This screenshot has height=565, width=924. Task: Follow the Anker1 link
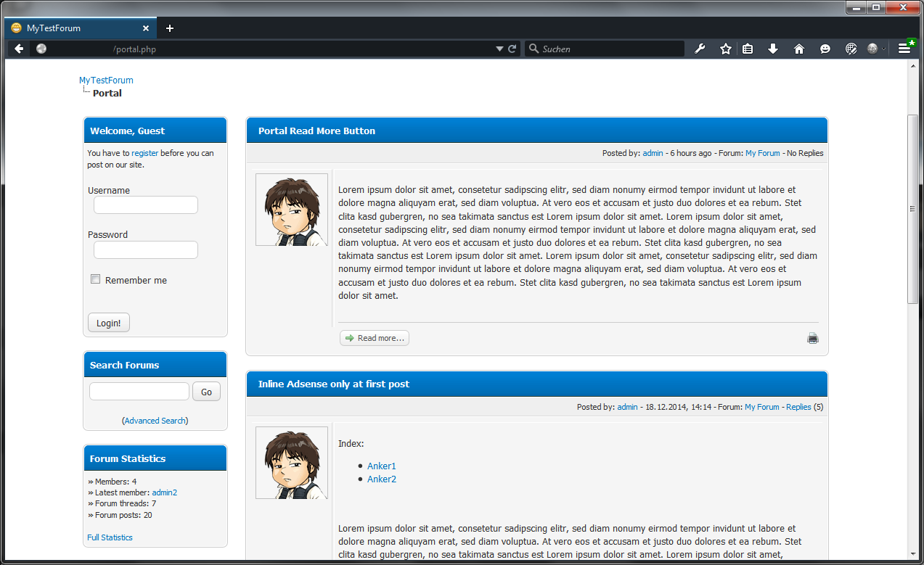pos(381,466)
